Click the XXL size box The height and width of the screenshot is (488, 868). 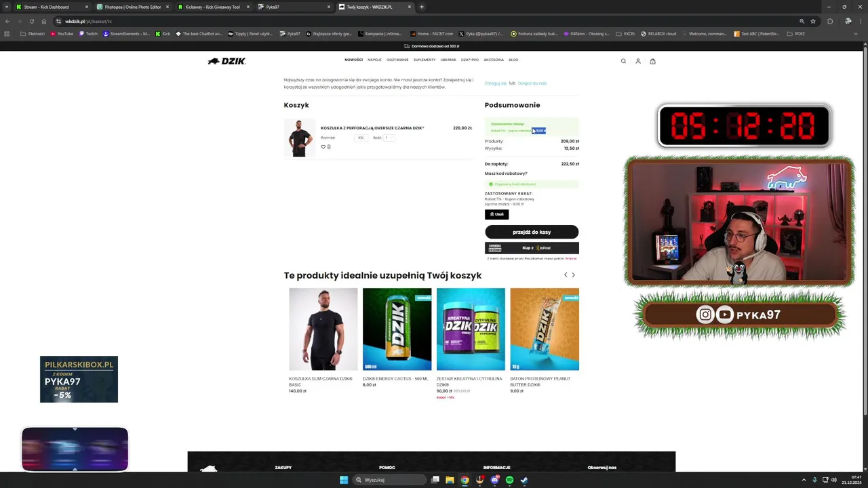[361, 138]
